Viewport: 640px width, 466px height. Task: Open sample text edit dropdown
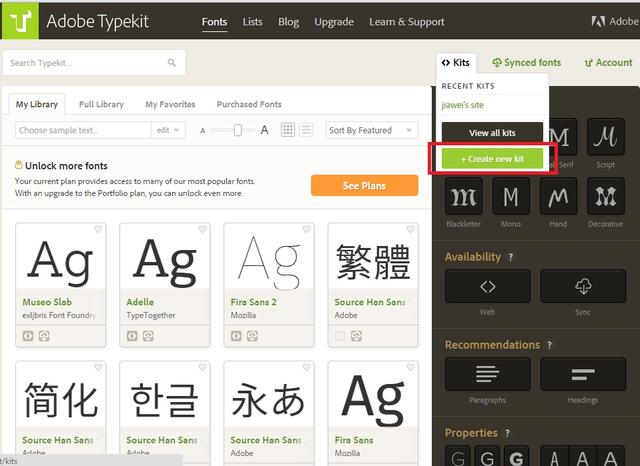(x=168, y=130)
